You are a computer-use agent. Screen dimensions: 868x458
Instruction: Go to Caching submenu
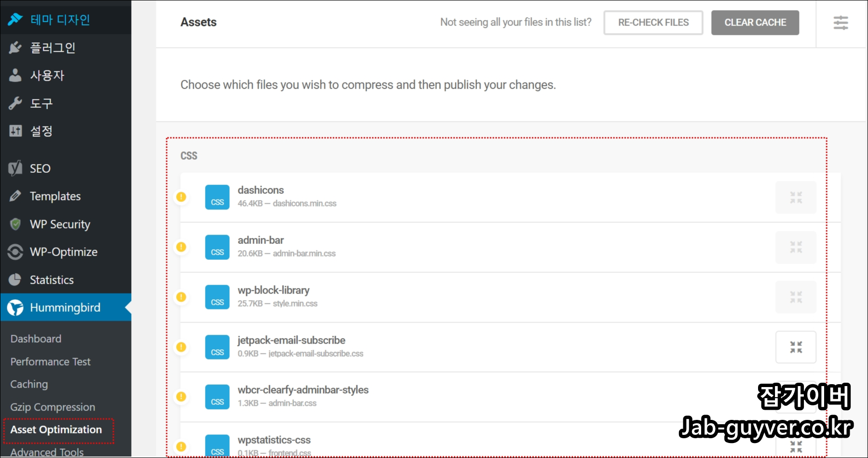[x=29, y=384]
